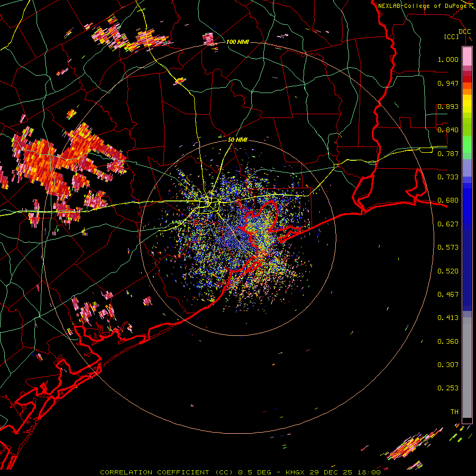Click the [CC] units label

pos(452,36)
